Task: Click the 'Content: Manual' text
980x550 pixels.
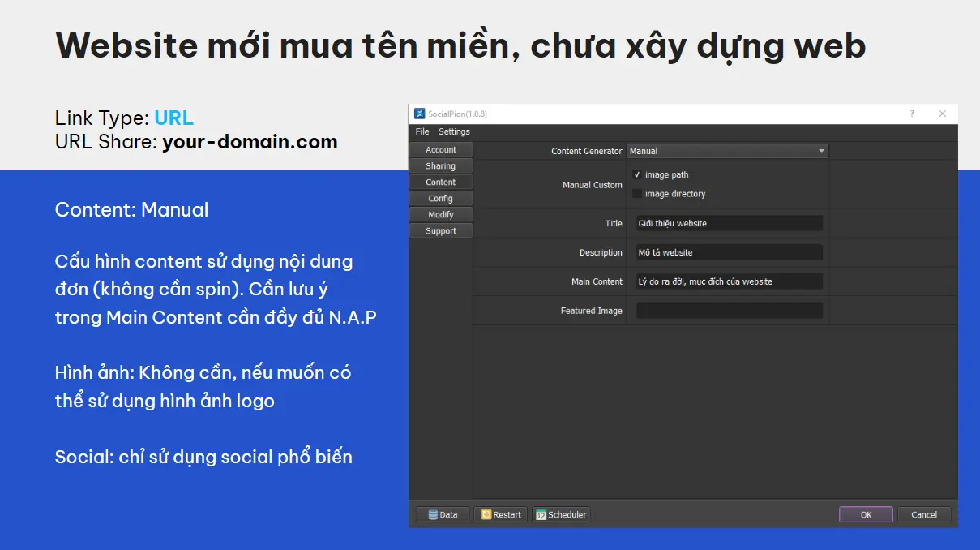Action: [132, 209]
